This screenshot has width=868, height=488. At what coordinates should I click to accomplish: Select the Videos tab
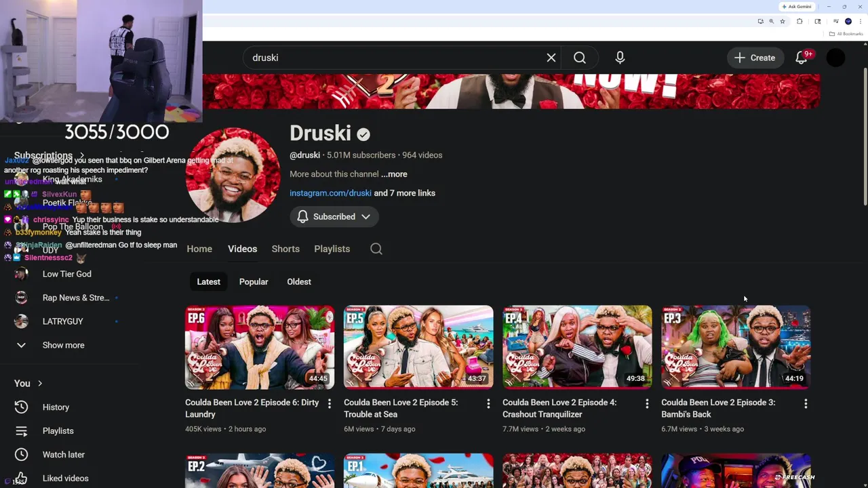(x=242, y=249)
